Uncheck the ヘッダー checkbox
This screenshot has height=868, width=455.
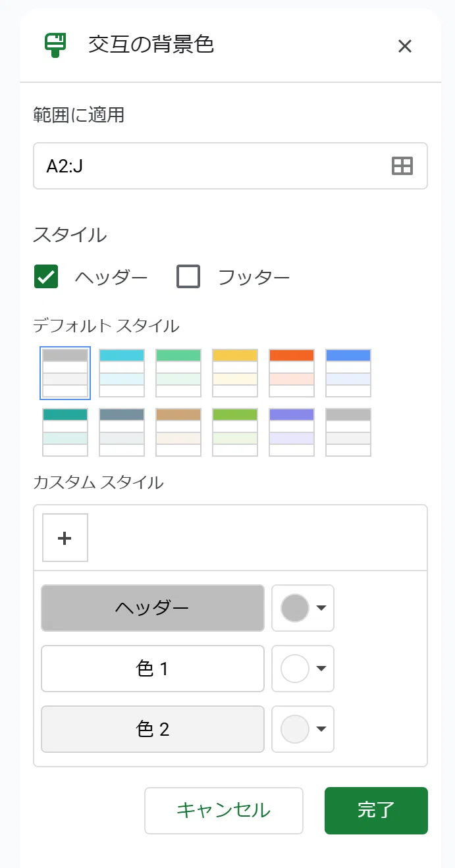[46, 277]
